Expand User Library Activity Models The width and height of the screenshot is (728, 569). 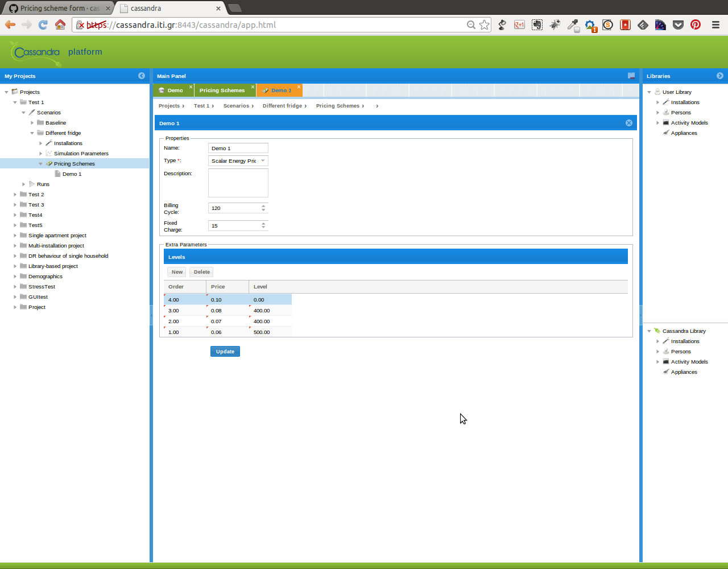click(x=657, y=123)
